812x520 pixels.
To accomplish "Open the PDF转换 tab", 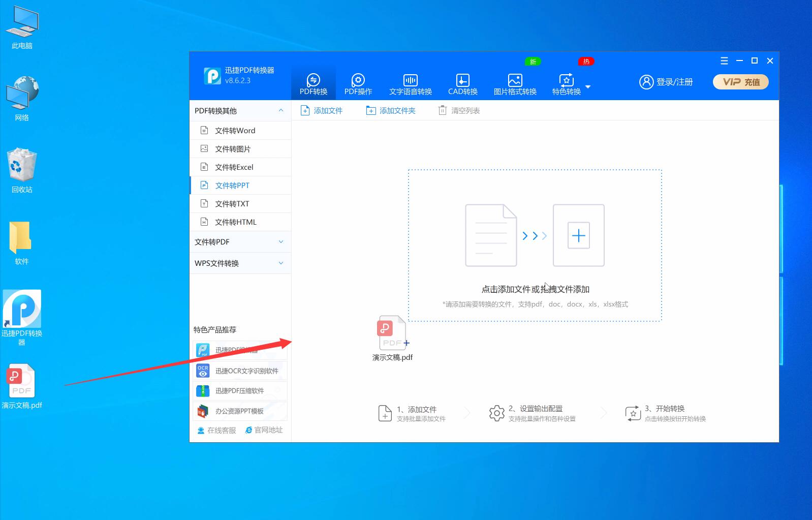I will pyautogui.click(x=314, y=84).
